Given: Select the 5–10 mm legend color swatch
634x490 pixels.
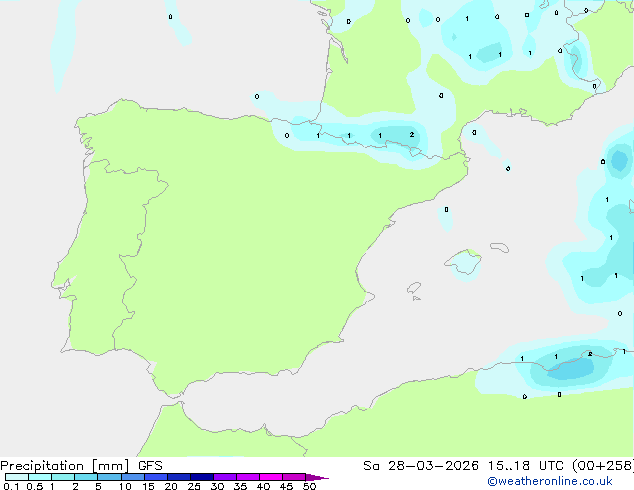Looking at the screenshot, I should point(109,477).
